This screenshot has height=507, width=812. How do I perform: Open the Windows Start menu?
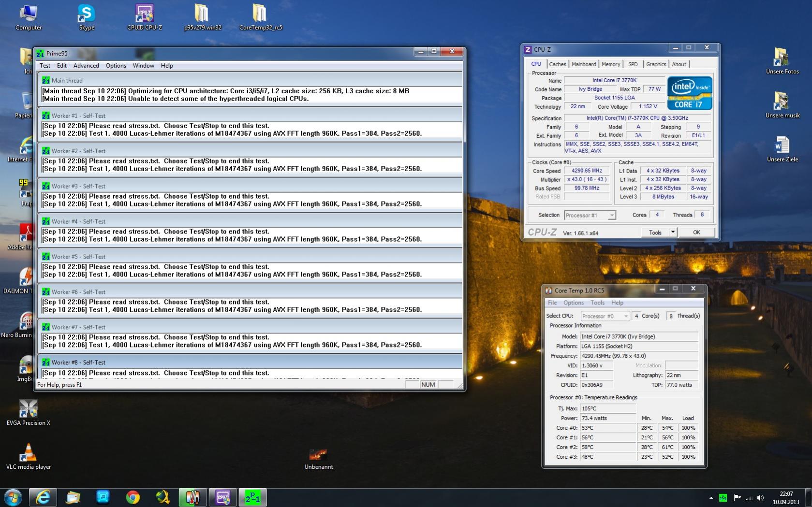[x=13, y=497]
